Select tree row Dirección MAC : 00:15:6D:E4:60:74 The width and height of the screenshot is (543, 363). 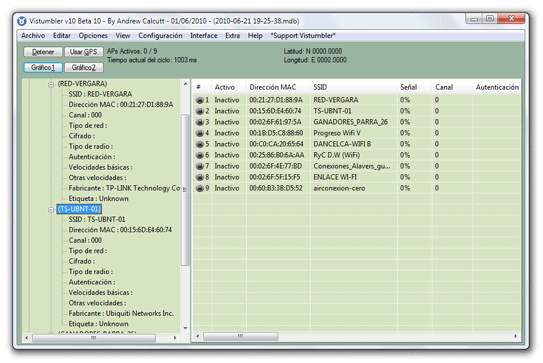pyautogui.click(x=120, y=230)
